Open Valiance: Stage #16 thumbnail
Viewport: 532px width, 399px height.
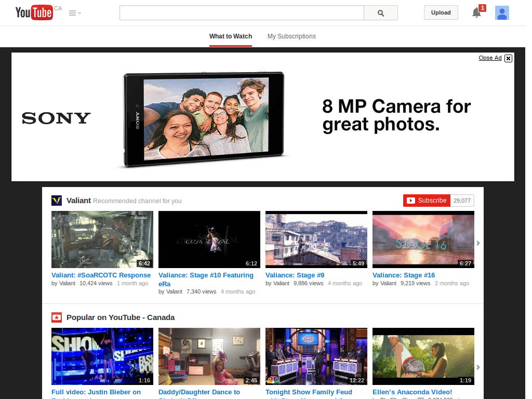pos(423,240)
